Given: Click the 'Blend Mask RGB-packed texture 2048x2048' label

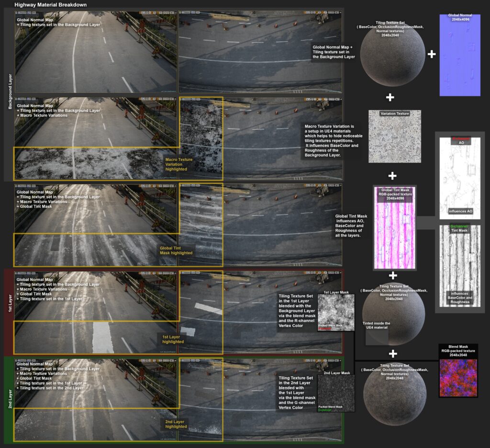Looking at the screenshot, I should click(458, 351).
